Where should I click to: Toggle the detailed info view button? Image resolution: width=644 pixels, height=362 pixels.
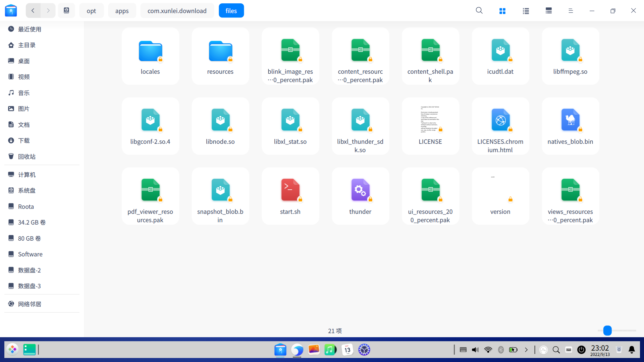[x=549, y=11]
